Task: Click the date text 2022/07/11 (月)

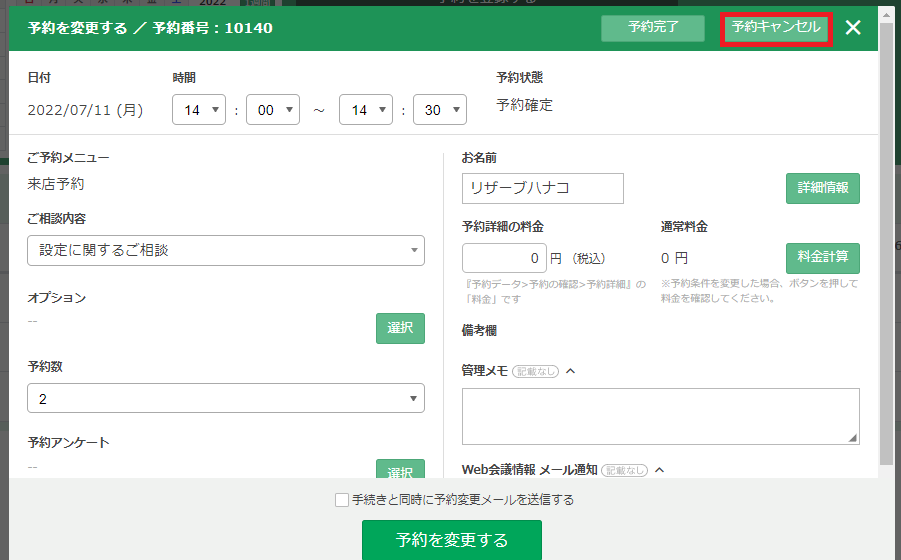Action: [86, 110]
